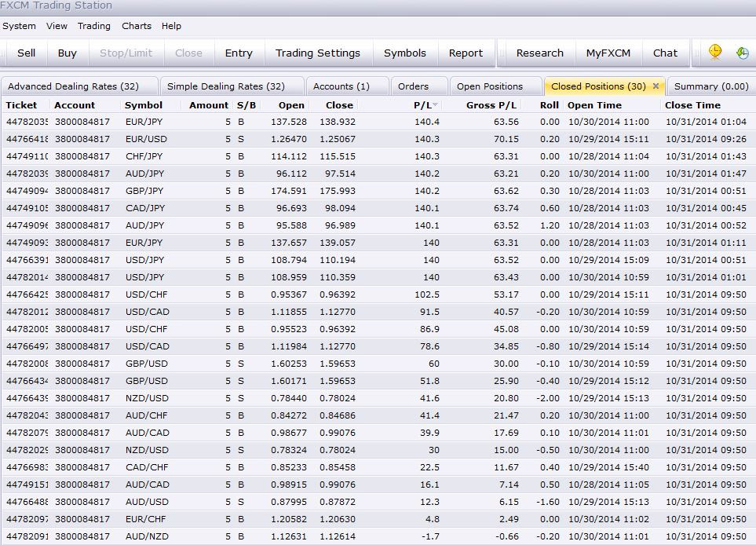Click the MyFXCM toolbar button
The width and height of the screenshot is (756, 545).
click(x=608, y=53)
